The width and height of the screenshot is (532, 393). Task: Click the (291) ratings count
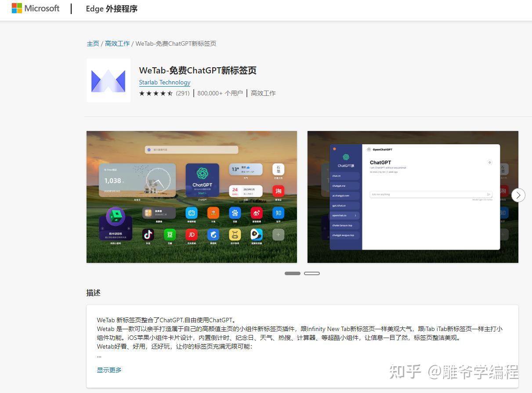[x=183, y=93]
